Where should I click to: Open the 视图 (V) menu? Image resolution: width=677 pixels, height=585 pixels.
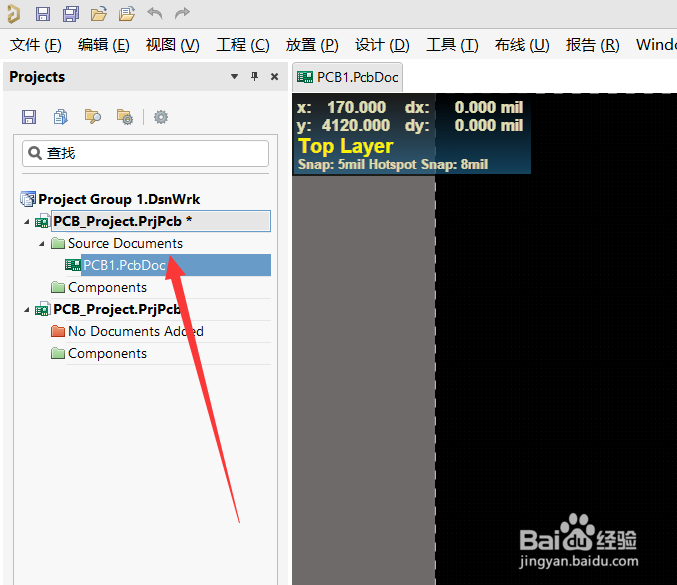pyautogui.click(x=173, y=45)
